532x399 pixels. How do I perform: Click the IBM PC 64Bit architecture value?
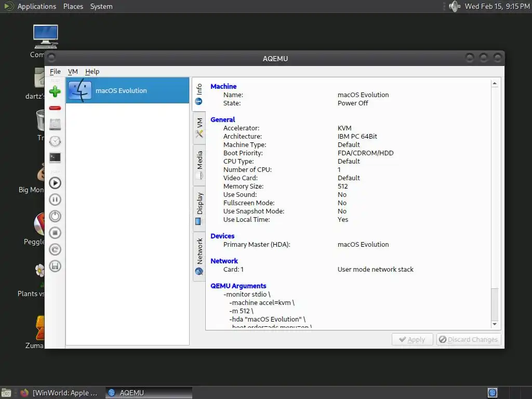point(357,137)
